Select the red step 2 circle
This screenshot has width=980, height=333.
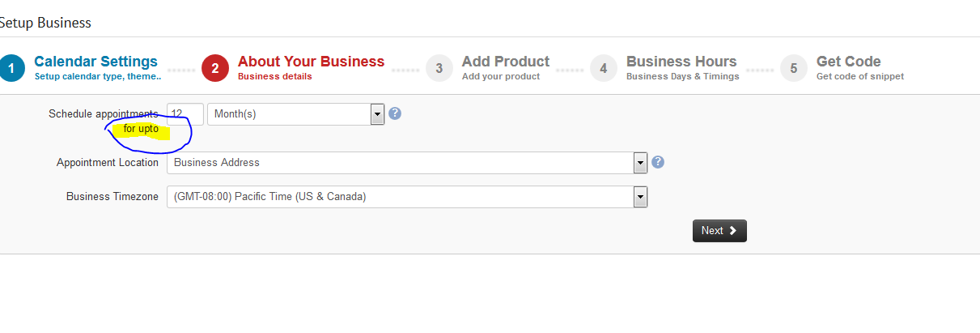click(x=215, y=68)
